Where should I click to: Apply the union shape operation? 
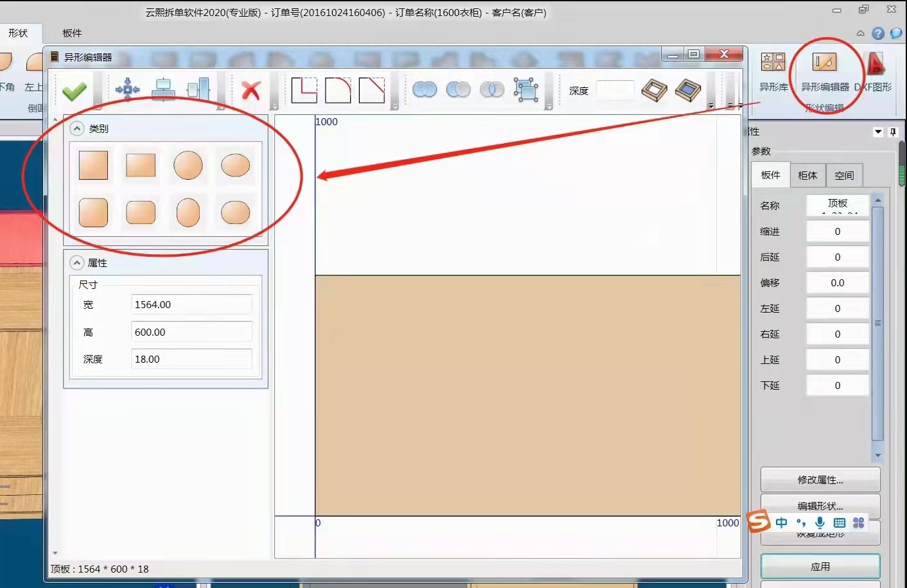click(425, 90)
